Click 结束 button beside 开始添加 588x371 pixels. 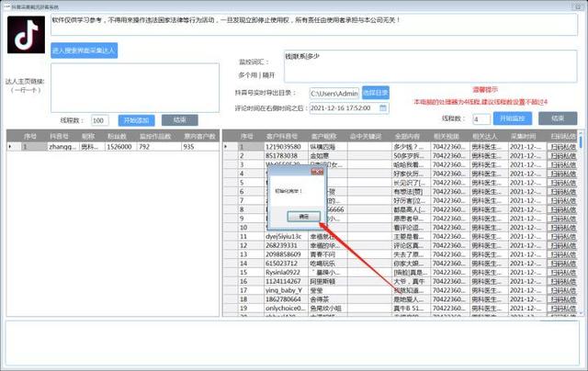[180, 120]
